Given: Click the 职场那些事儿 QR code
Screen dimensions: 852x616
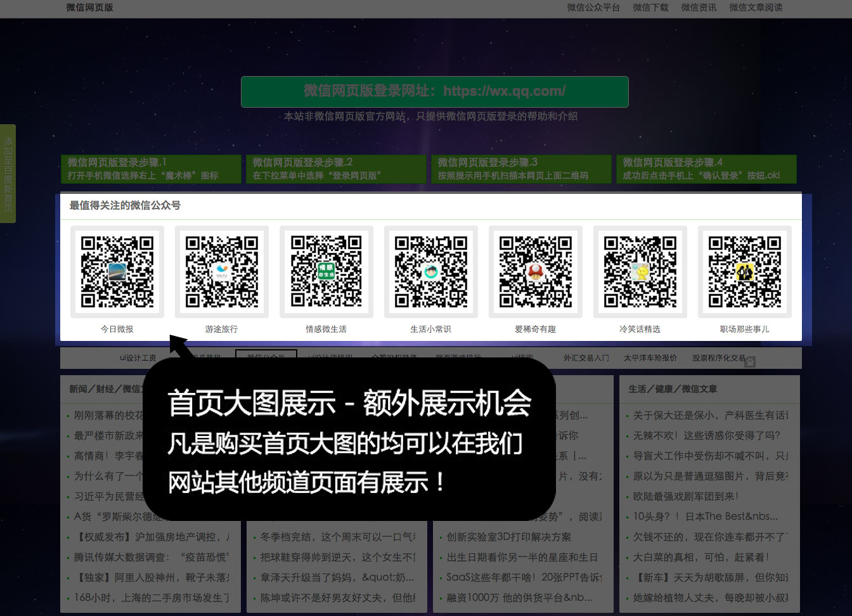Looking at the screenshot, I should pyautogui.click(x=744, y=272).
